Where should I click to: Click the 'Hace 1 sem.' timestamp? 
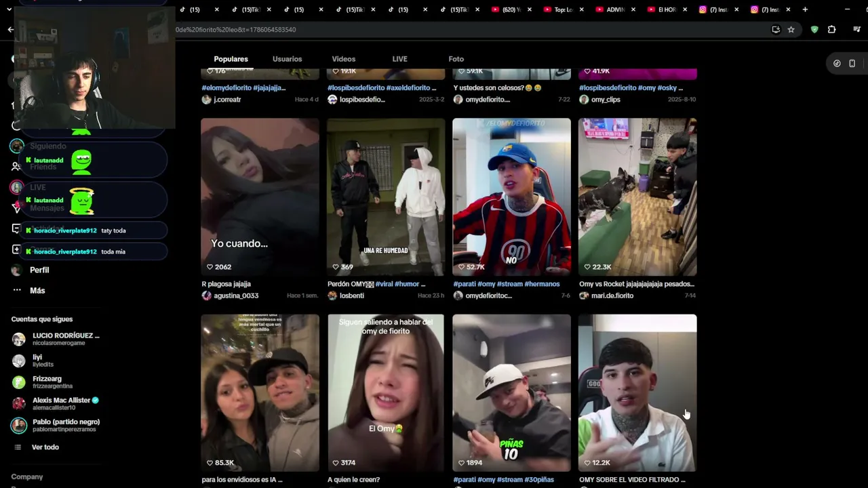[302, 296]
